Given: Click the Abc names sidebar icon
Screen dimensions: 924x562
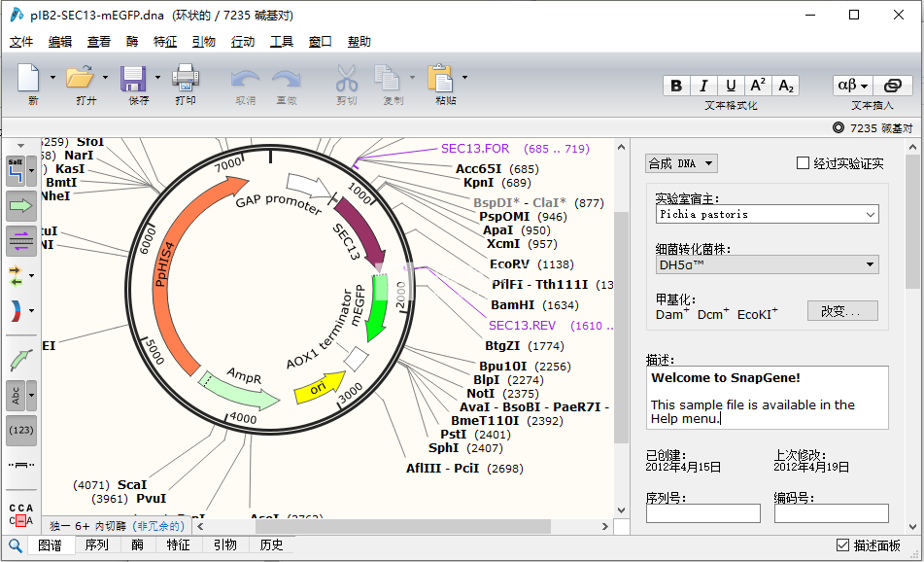Looking at the screenshot, I should 16,395.
